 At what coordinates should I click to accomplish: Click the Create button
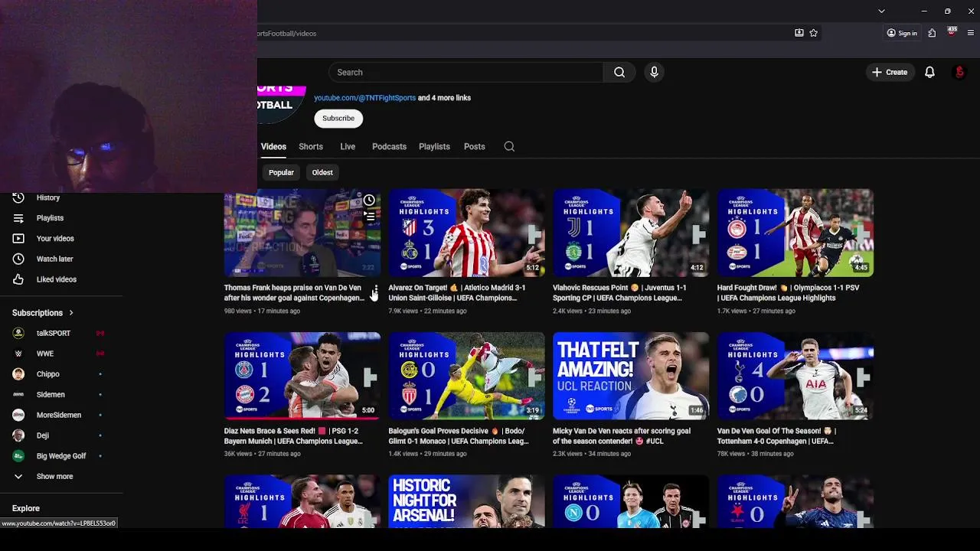(x=889, y=72)
